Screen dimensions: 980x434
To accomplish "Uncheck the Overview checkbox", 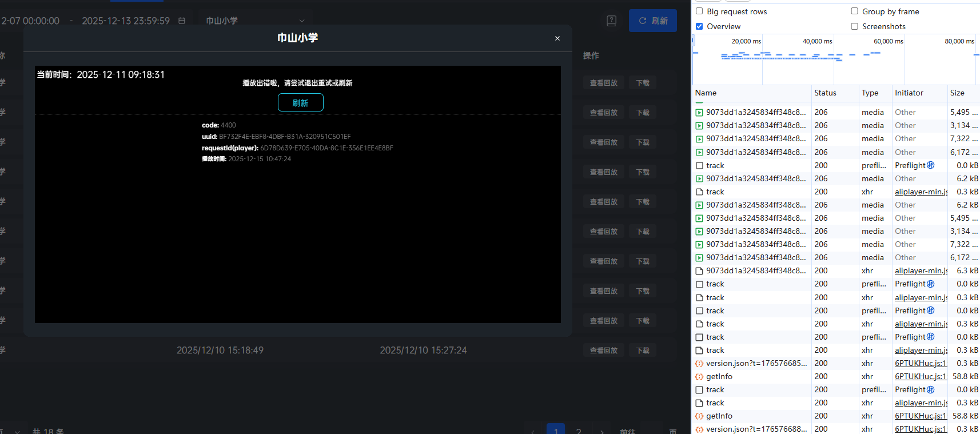I will 699,26.
